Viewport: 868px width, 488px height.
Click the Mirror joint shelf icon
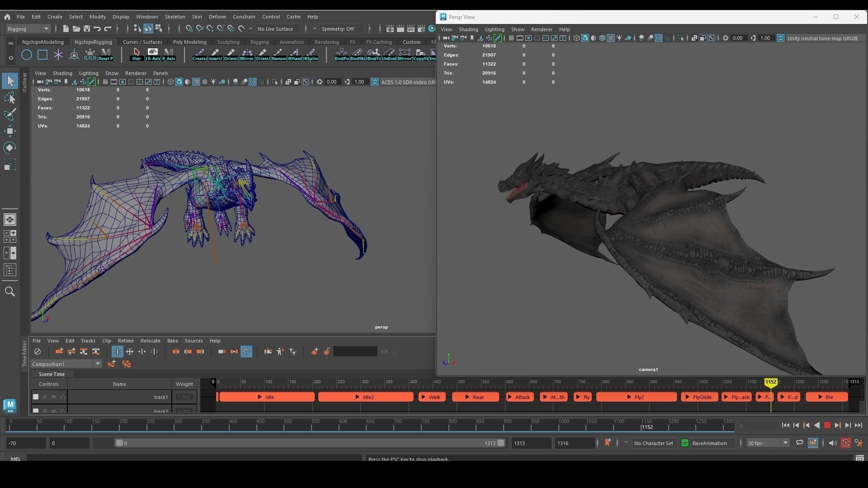247,55
